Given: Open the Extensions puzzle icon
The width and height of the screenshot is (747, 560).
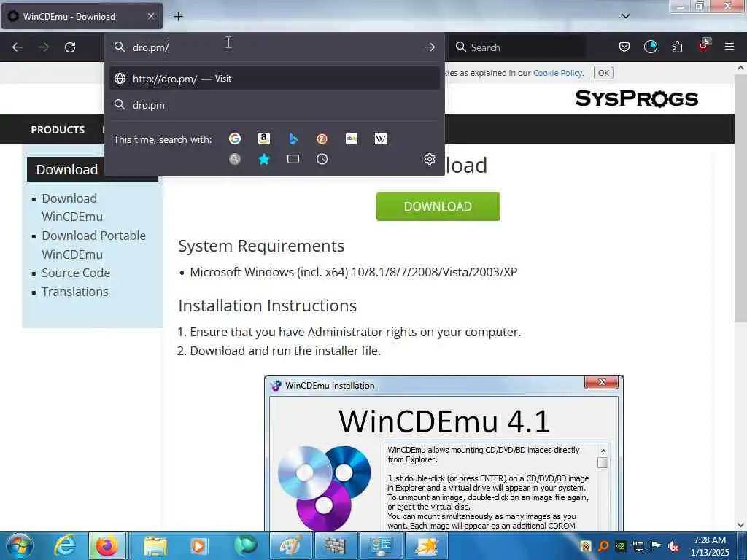Looking at the screenshot, I should pyautogui.click(x=677, y=47).
